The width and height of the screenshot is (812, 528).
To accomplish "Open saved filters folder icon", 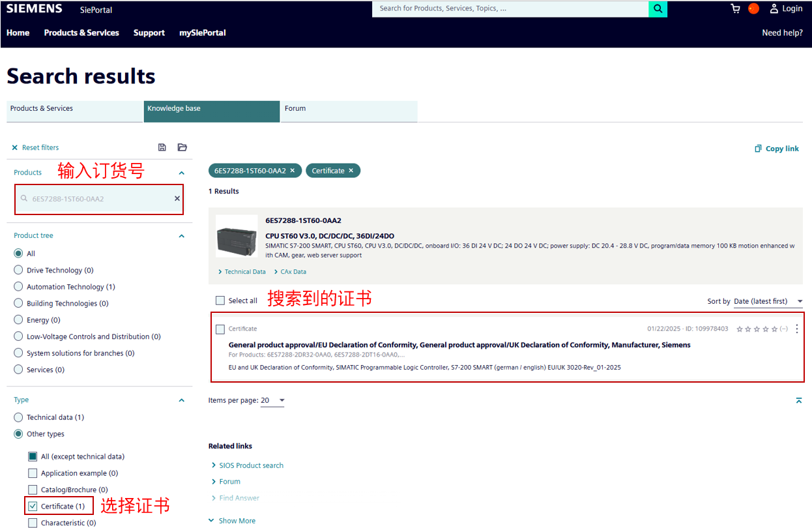I will (x=182, y=147).
